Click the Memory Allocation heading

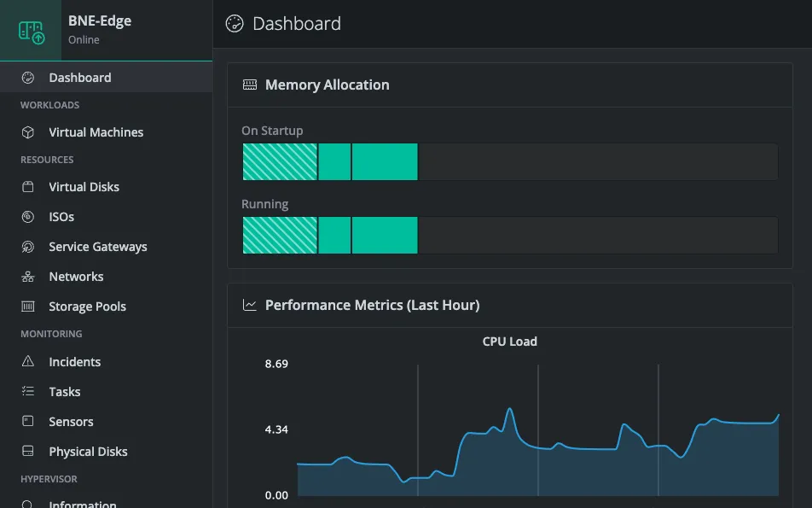327,85
